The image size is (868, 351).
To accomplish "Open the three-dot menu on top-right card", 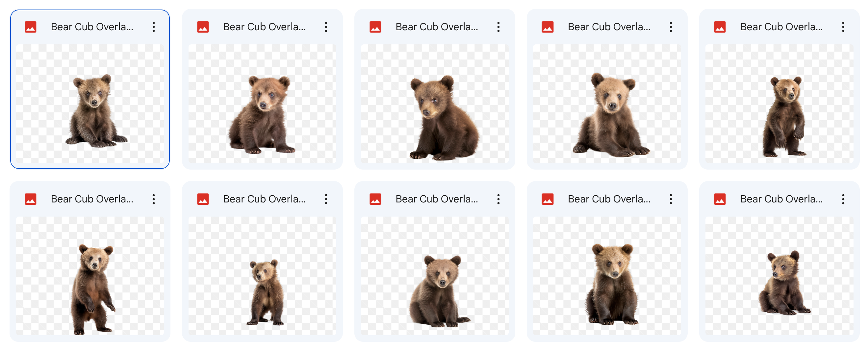I will point(843,27).
